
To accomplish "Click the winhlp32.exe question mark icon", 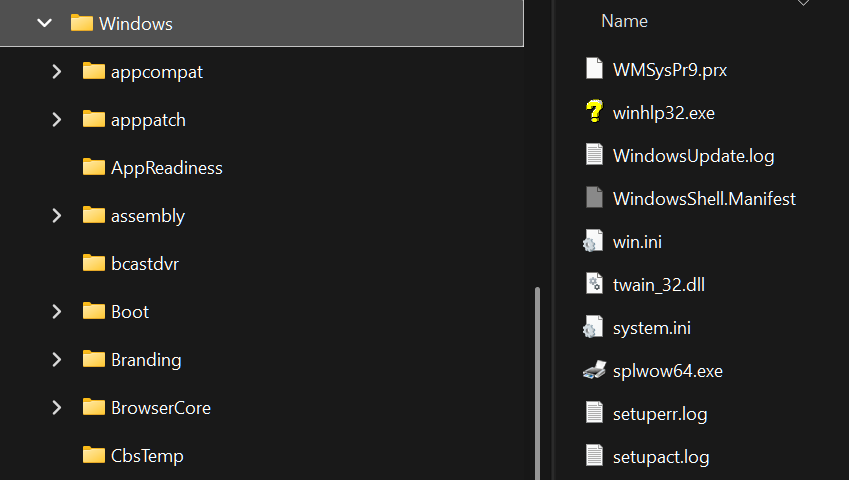I will pyautogui.click(x=594, y=111).
